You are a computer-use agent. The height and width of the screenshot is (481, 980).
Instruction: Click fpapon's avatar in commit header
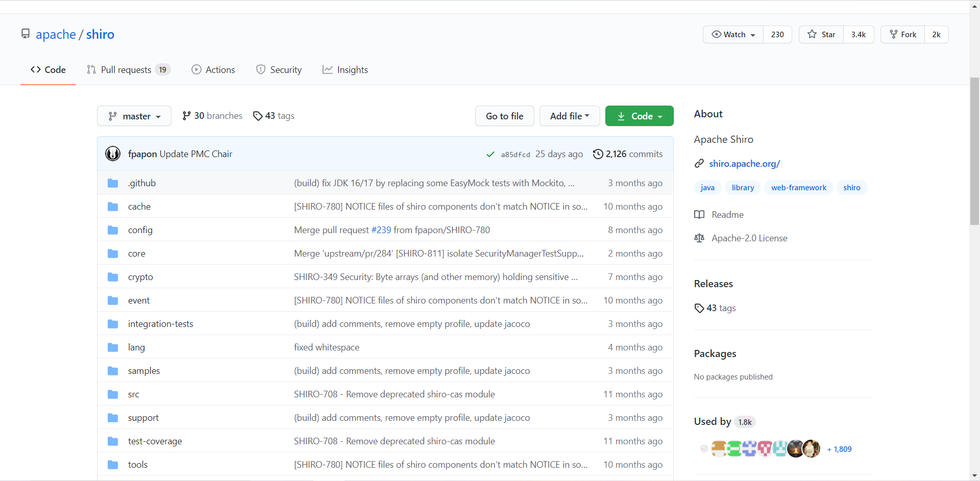pos(113,154)
